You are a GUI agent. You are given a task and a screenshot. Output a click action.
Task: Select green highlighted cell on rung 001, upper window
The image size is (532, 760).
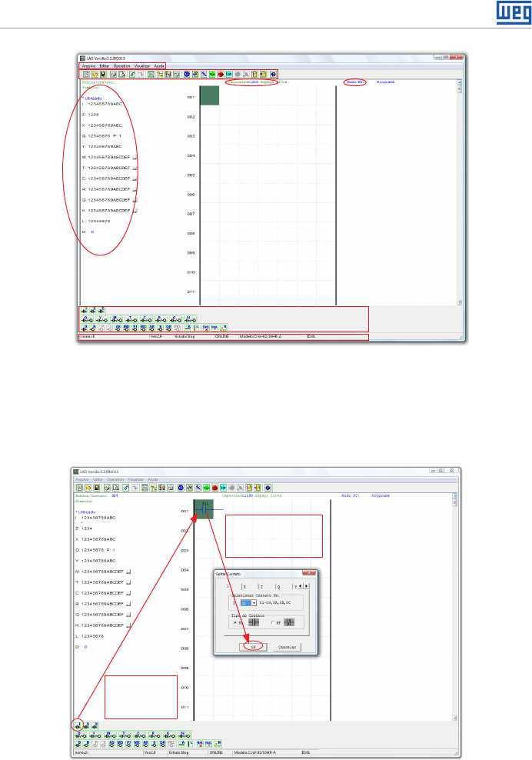pyautogui.click(x=210, y=95)
